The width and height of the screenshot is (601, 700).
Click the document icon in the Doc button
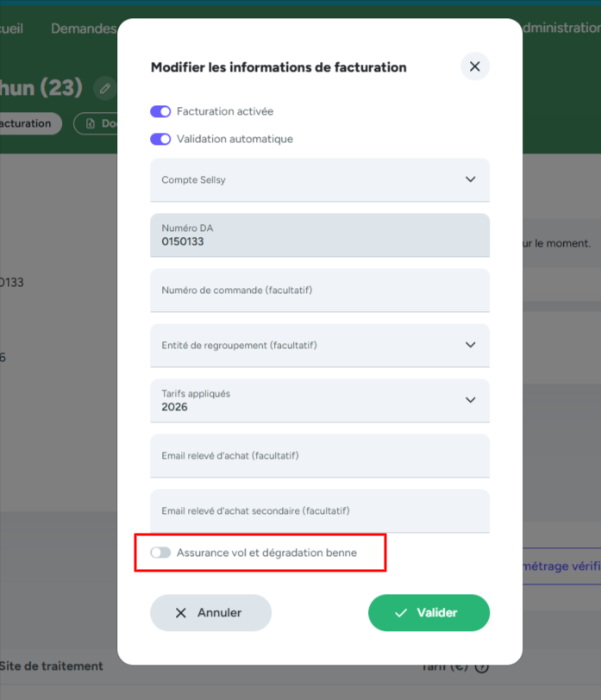tap(91, 123)
